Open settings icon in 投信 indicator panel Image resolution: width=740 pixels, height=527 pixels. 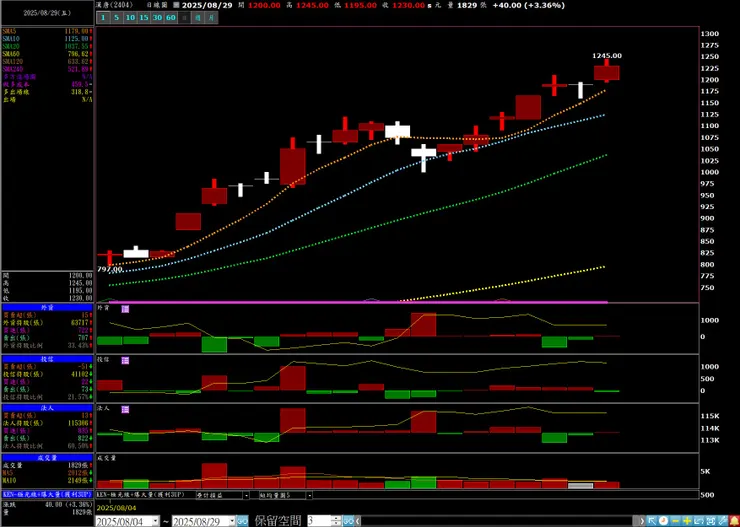coord(125,360)
